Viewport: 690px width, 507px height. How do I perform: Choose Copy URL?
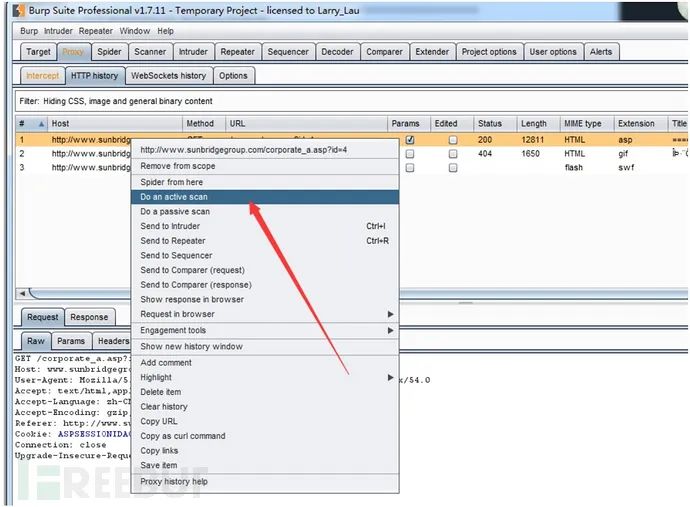pyautogui.click(x=265, y=421)
